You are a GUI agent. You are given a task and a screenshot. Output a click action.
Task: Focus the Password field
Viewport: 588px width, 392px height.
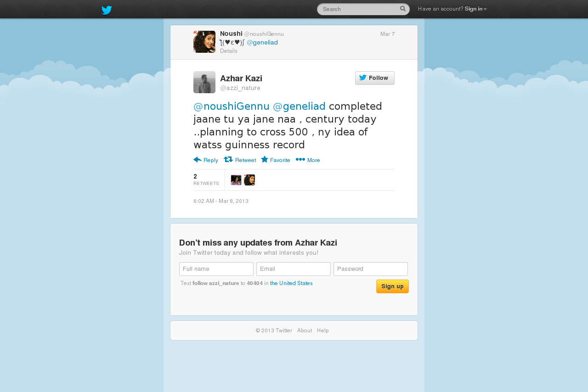point(371,269)
